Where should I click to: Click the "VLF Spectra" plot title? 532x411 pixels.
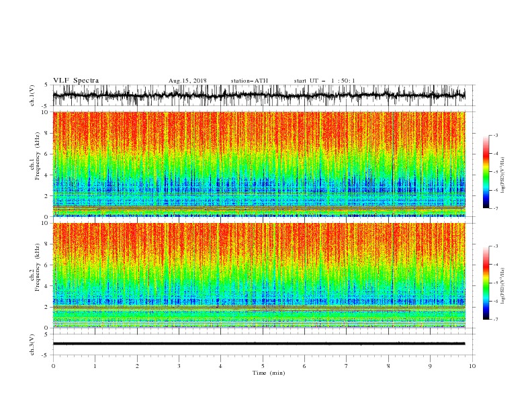76,81
